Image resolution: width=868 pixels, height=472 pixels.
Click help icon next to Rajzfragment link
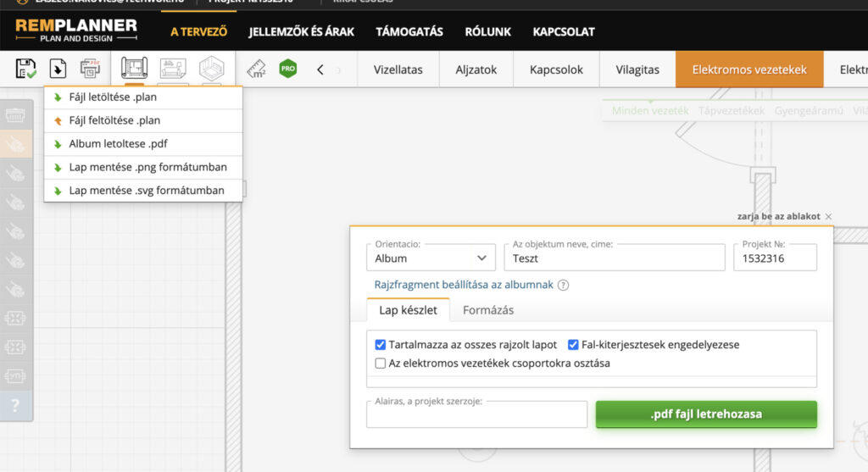coord(563,285)
